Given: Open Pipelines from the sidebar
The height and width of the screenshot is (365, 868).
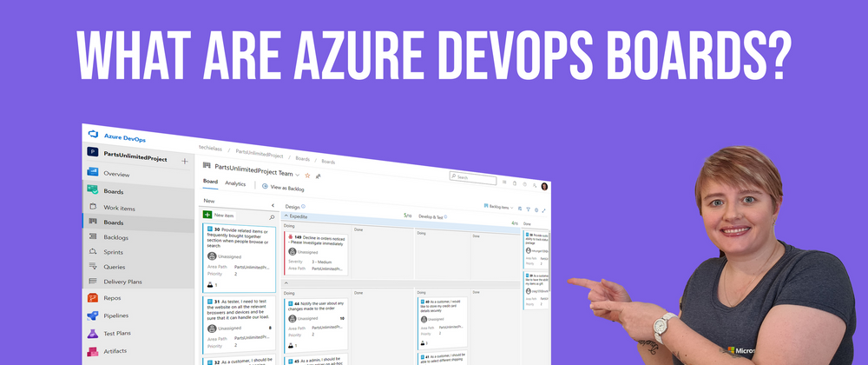Looking at the screenshot, I should tap(116, 316).
